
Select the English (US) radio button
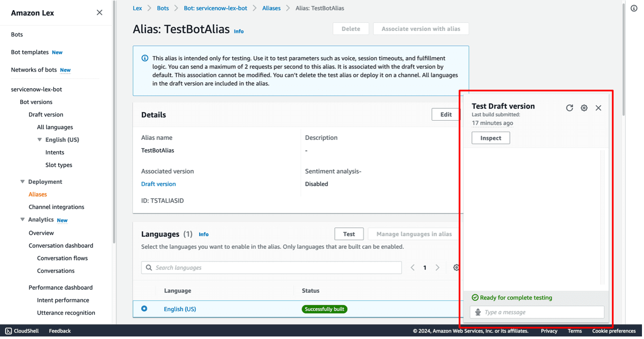coord(144,309)
